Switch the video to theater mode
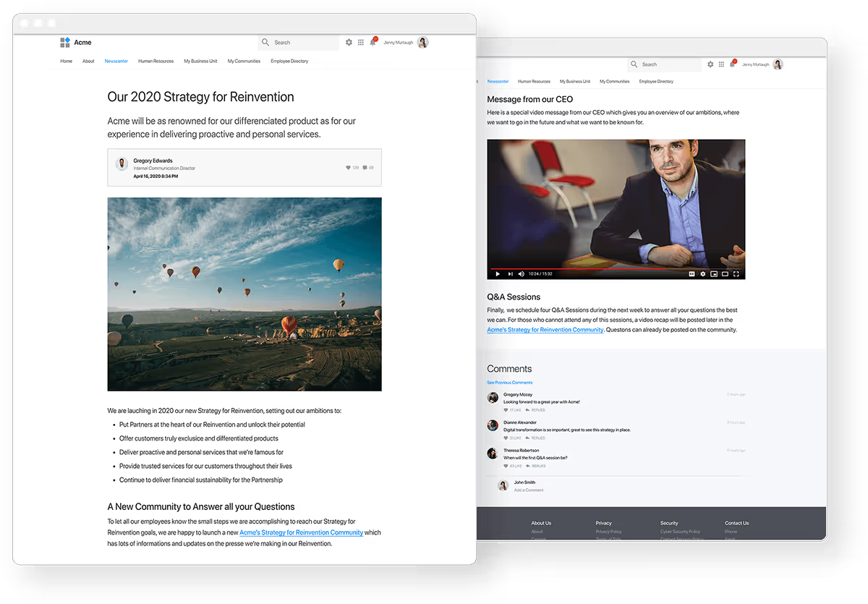This screenshot has width=868, height=604. 725,274
